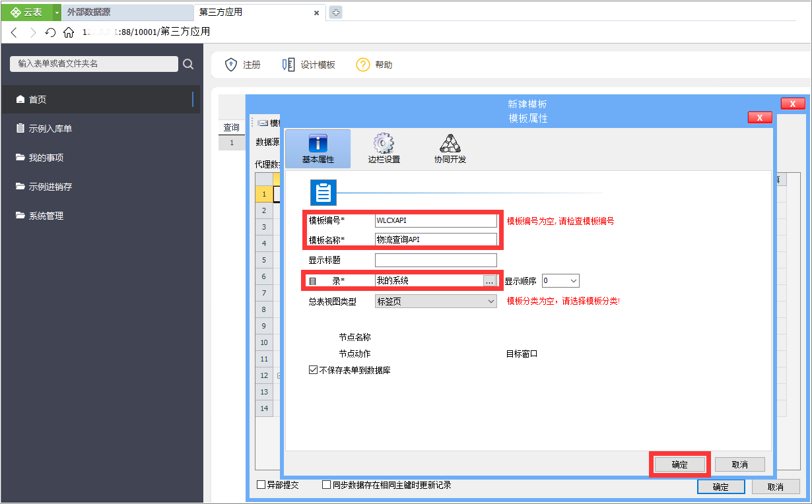Click the 节点名称 label
Viewport: 812px width, 504px height.
click(x=355, y=337)
